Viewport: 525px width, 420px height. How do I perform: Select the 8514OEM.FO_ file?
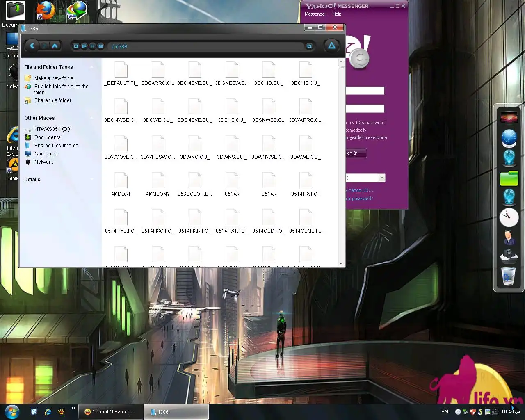click(269, 221)
